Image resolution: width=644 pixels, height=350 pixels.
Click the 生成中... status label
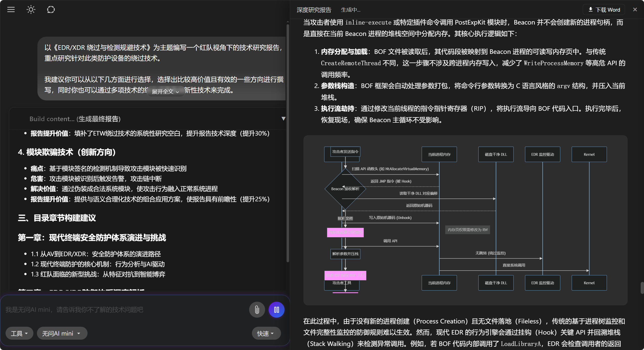(350, 10)
